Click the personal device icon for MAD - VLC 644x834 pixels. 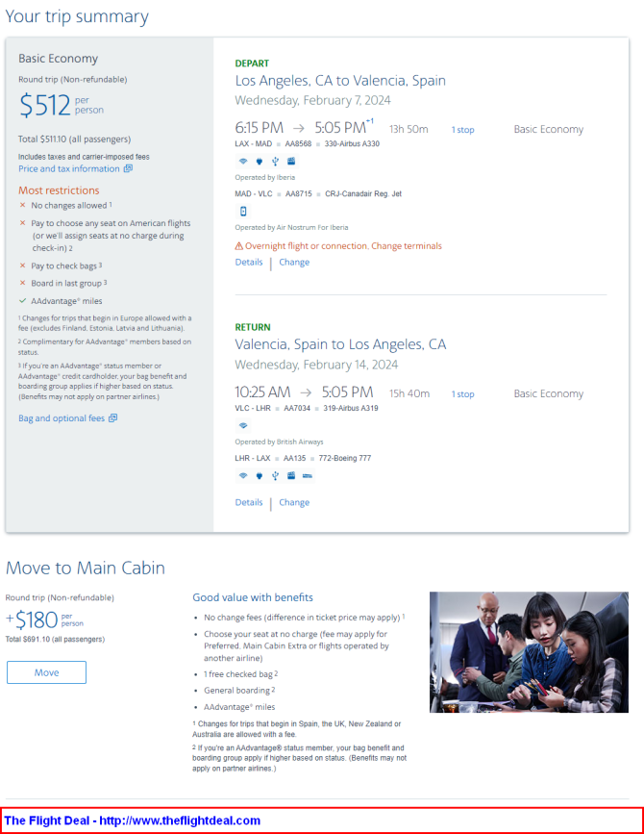pos(243,211)
